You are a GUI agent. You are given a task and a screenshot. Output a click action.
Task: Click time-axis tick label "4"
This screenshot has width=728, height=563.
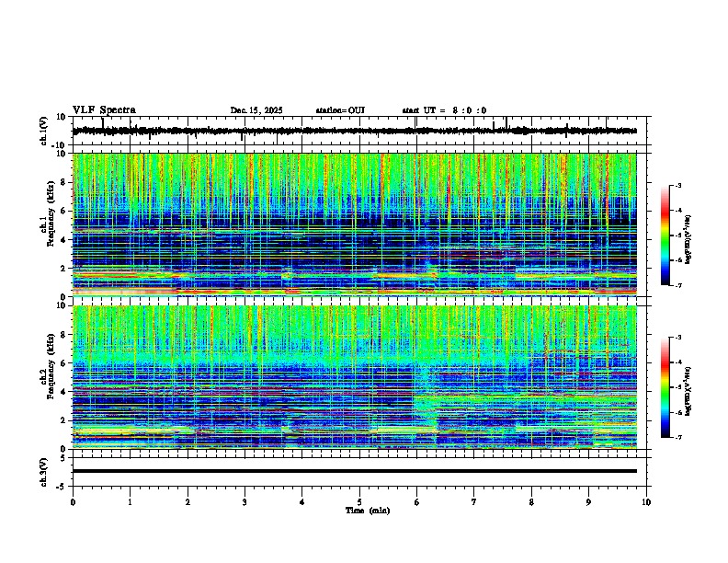click(x=302, y=502)
